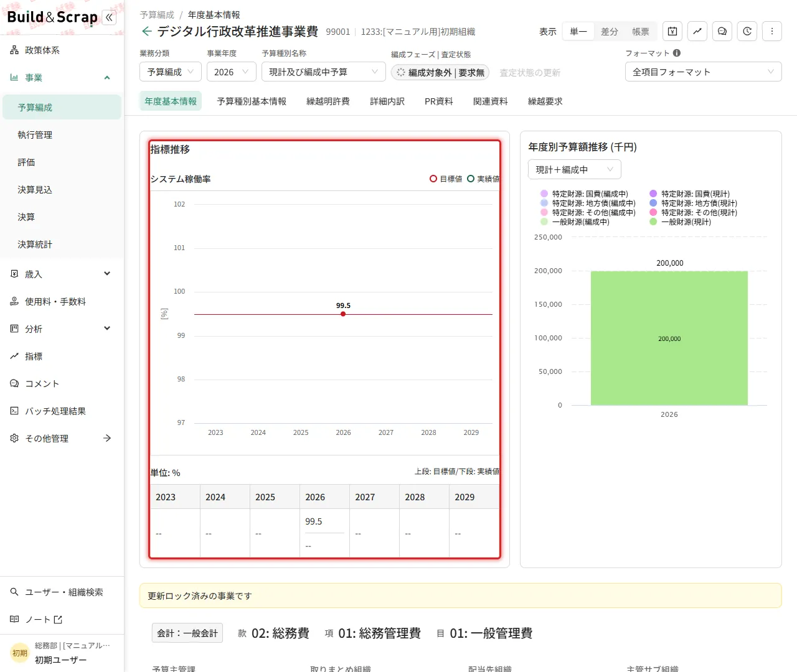The image size is (797, 672).
Task: Toggle 一般財源(現計) legend item
Action: pos(680,222)
